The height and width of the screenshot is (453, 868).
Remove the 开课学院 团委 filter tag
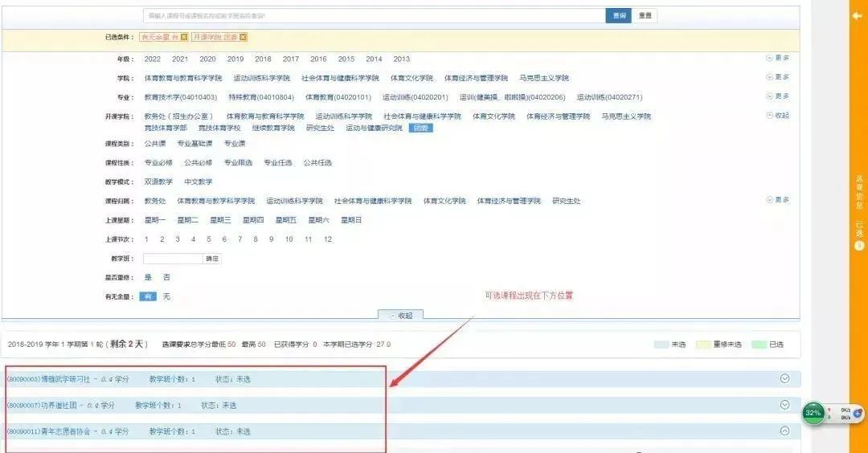(x=243, y=37)
